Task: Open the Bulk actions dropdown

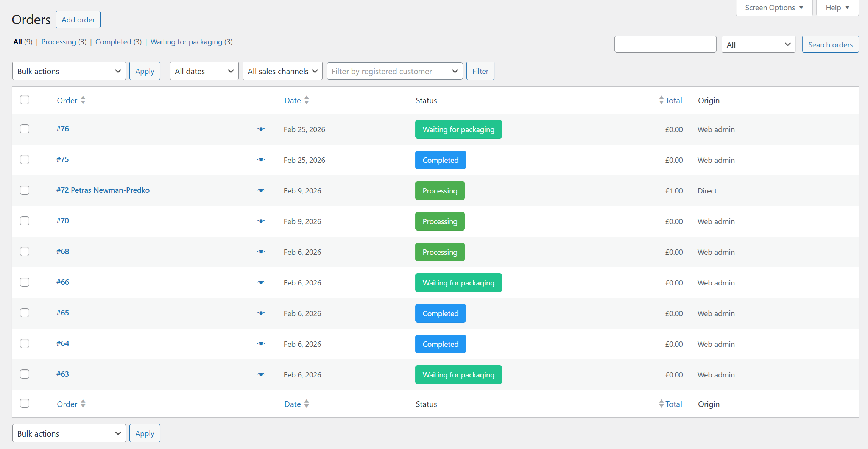Action: (69, 71)
